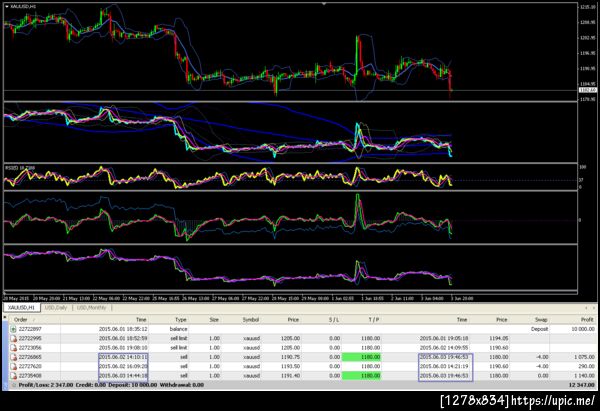600x411 pixels.
Task: Click close time 2015.06.03 14:21:19
Action: pos(444,366)
